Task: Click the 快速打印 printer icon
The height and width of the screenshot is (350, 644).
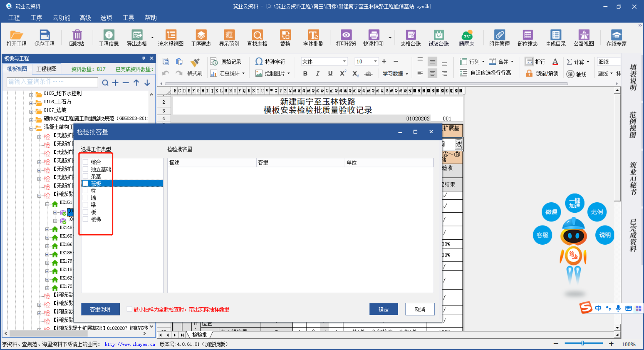Action: click(x=373, y=38)
